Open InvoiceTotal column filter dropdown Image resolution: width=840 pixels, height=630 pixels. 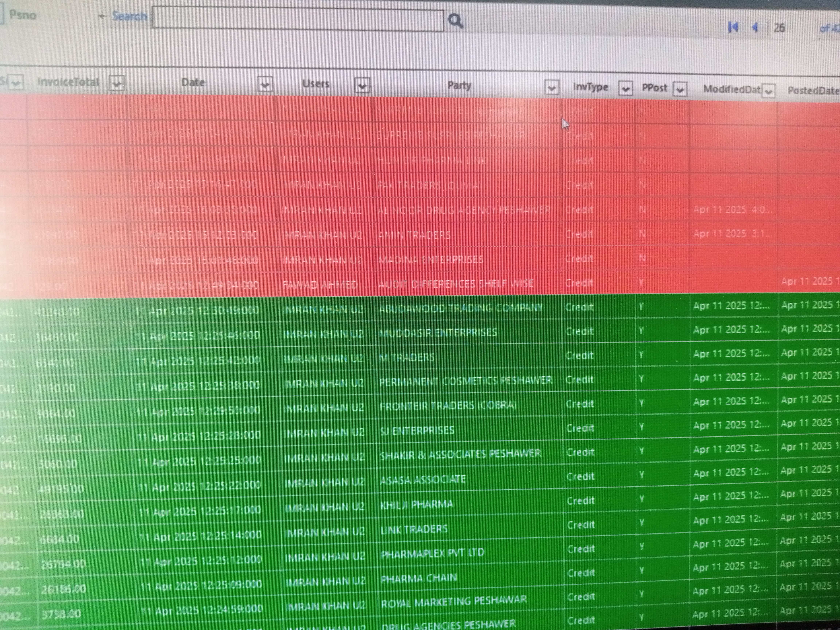coord(117,83)
